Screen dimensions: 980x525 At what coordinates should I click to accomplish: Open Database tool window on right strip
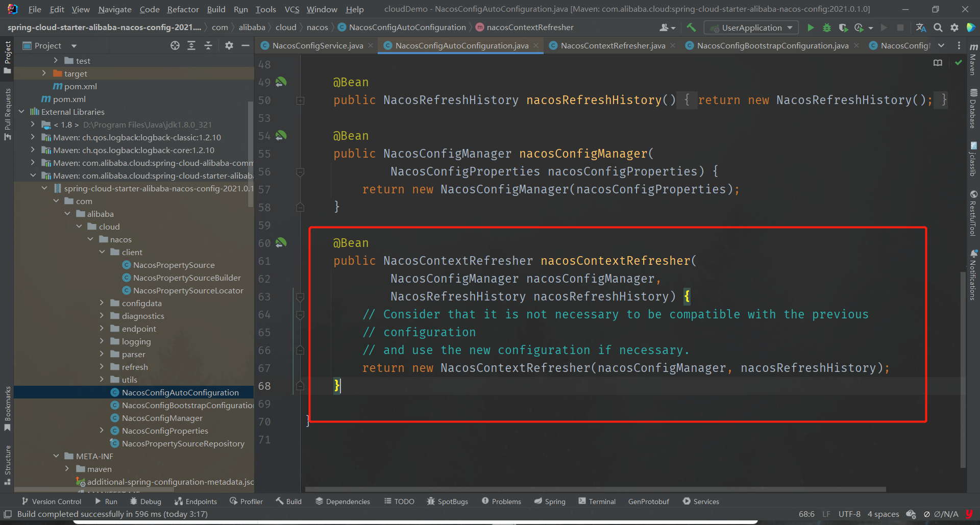tap(973, 108)
